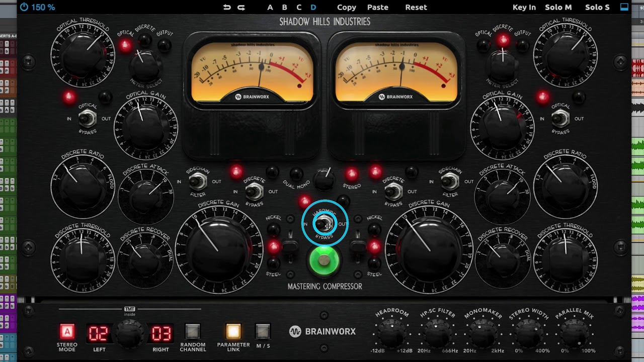Click the HP-SC Filter knob
This screenshot has width=644, height=362.
tap(437, 332)
